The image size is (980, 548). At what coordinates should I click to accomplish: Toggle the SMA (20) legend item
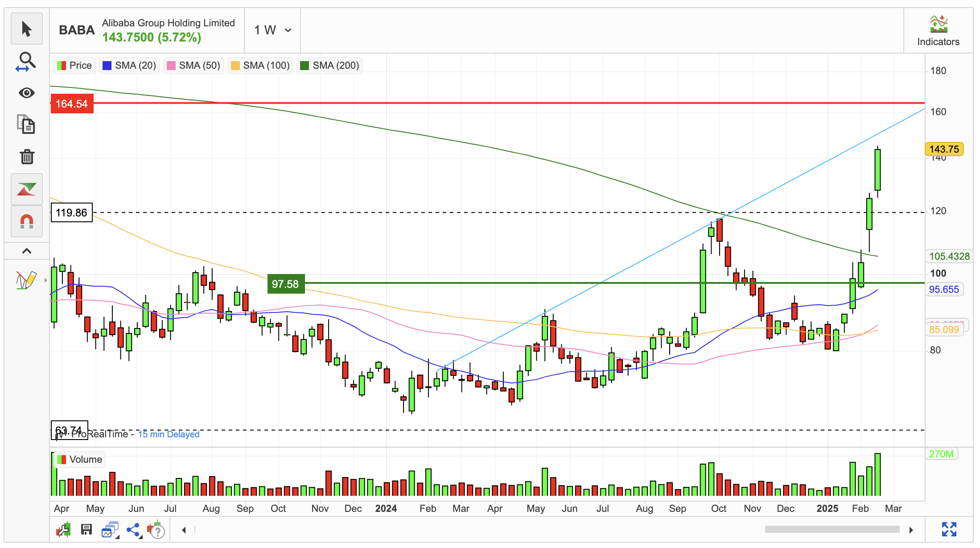[129, 66]
